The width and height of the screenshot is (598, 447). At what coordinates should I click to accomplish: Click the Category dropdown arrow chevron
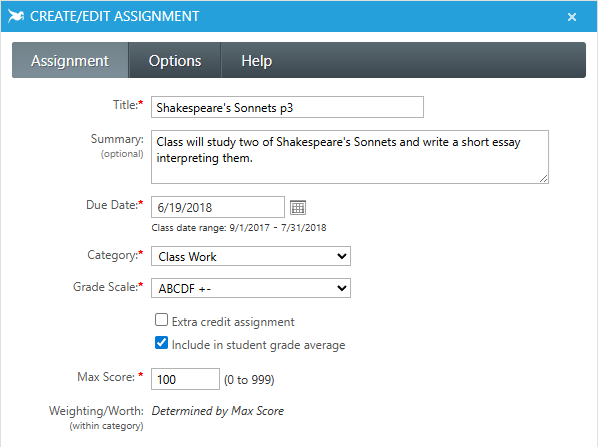point(342,256)
